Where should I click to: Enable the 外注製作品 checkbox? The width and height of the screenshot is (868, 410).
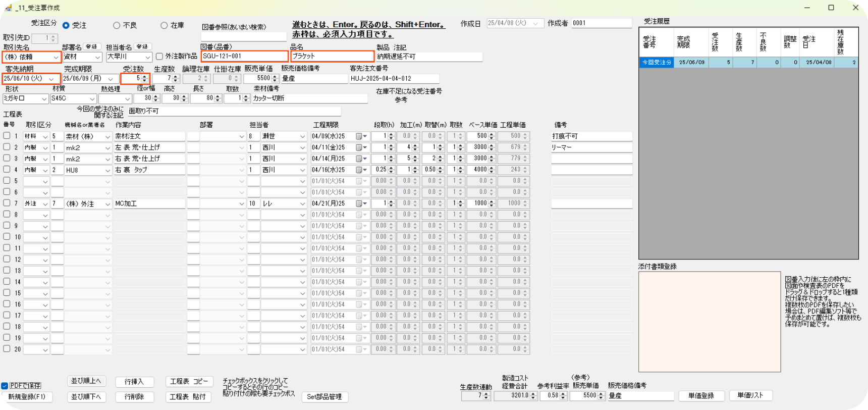(x=159, y=57)
